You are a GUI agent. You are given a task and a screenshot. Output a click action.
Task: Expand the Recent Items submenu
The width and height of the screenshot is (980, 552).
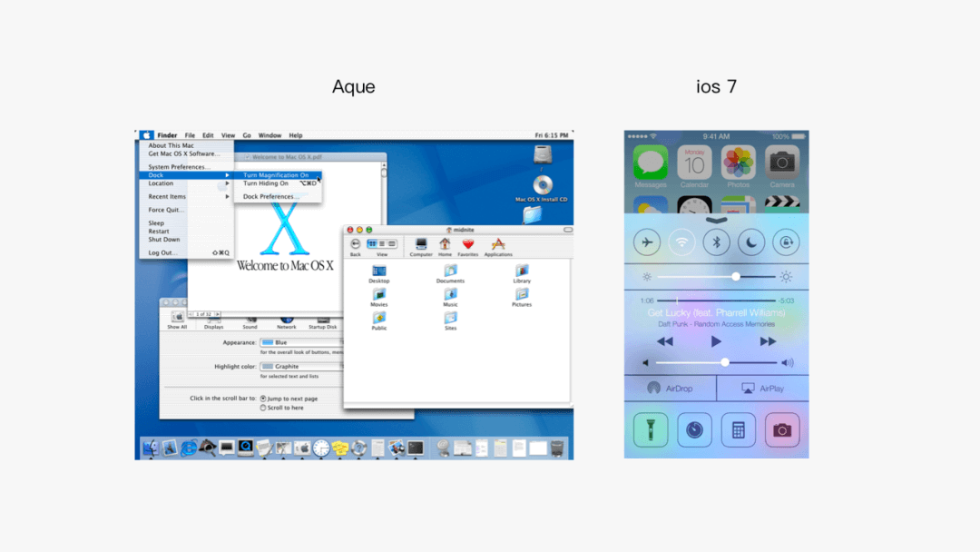pyautogui.click(x=186, y=196)
